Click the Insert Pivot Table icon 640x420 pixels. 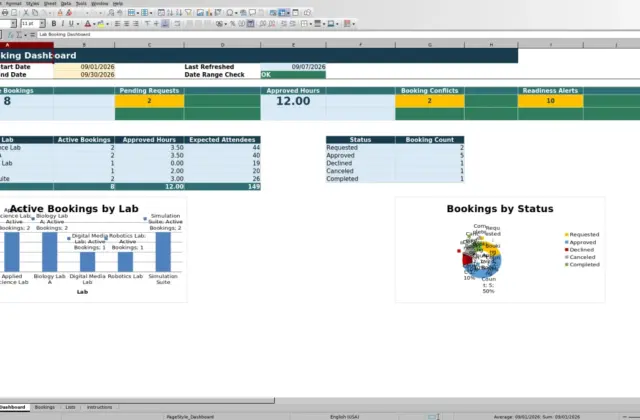click(218, 13)
